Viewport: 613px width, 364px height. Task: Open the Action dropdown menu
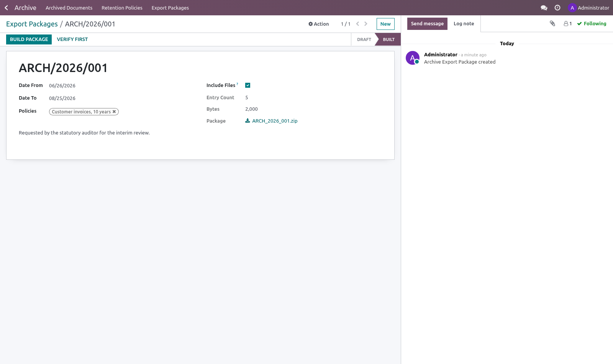[319, 24]
